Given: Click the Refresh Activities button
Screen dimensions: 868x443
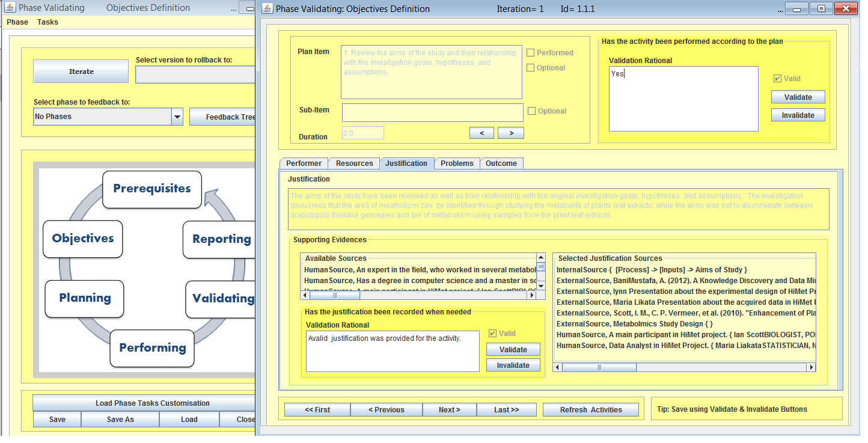Looking at the screenshot, I should point(590,410).
